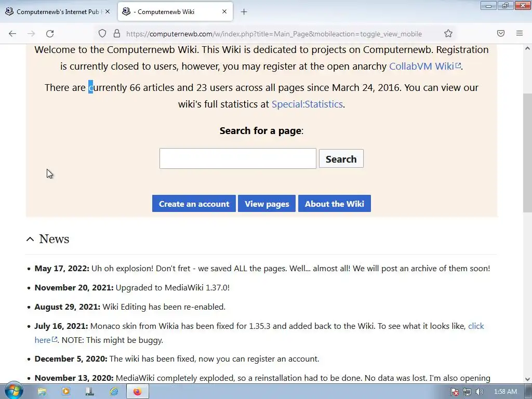Select the Computernewb Wiki tab
The image size is (532, 399).
point(175,12)
